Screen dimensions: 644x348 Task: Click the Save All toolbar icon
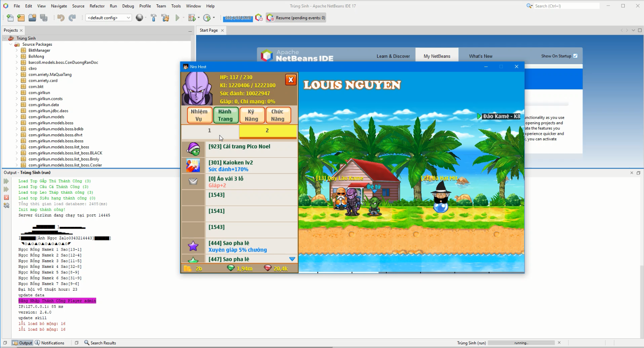click(x=44, y=18)
